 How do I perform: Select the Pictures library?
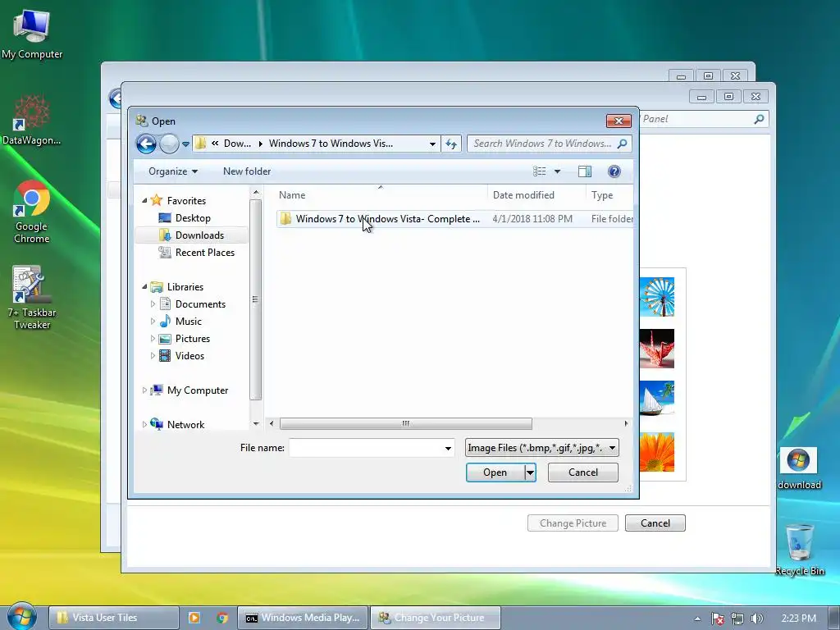click(192, 339)
